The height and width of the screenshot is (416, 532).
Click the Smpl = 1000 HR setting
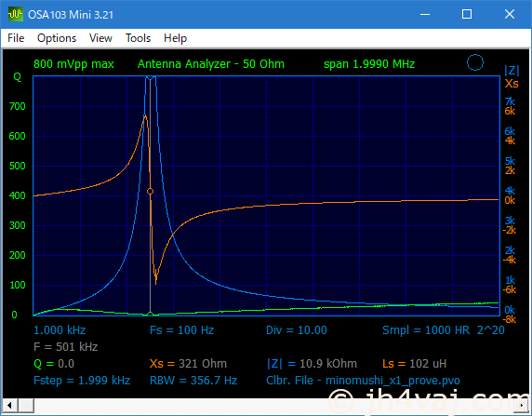[x=426, y=330]
